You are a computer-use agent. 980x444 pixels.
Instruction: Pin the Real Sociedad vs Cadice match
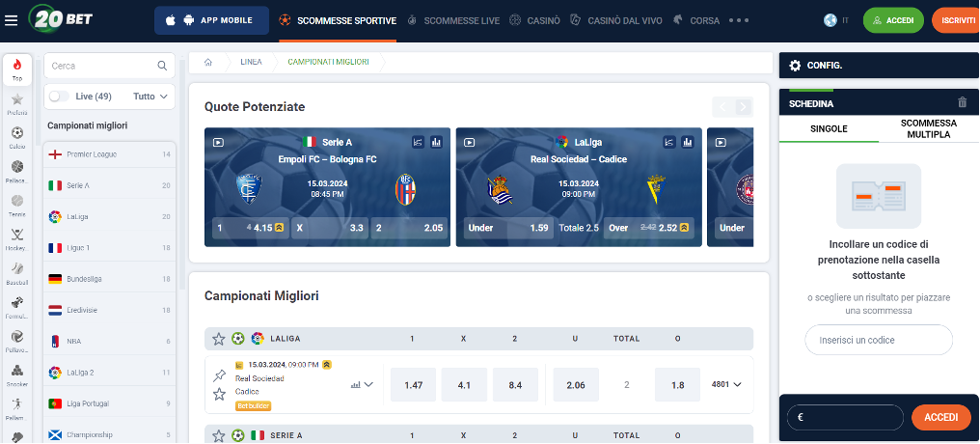[x=219, y=375]
